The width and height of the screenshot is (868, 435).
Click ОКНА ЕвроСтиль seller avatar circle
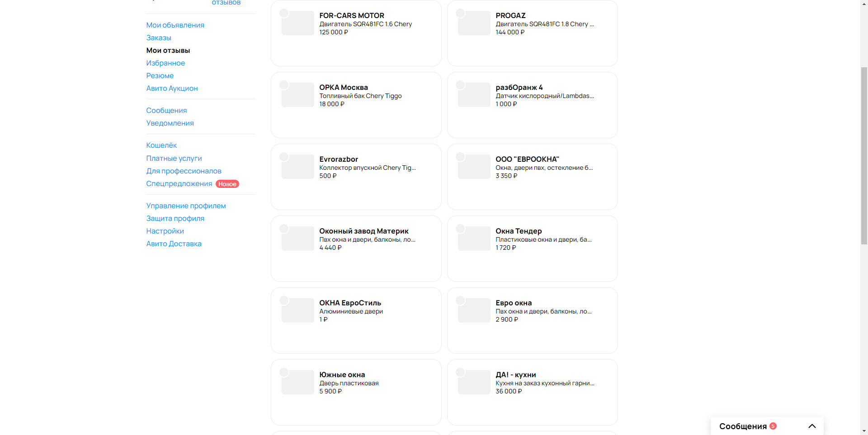pyautogui.click(x=284, y=300)
